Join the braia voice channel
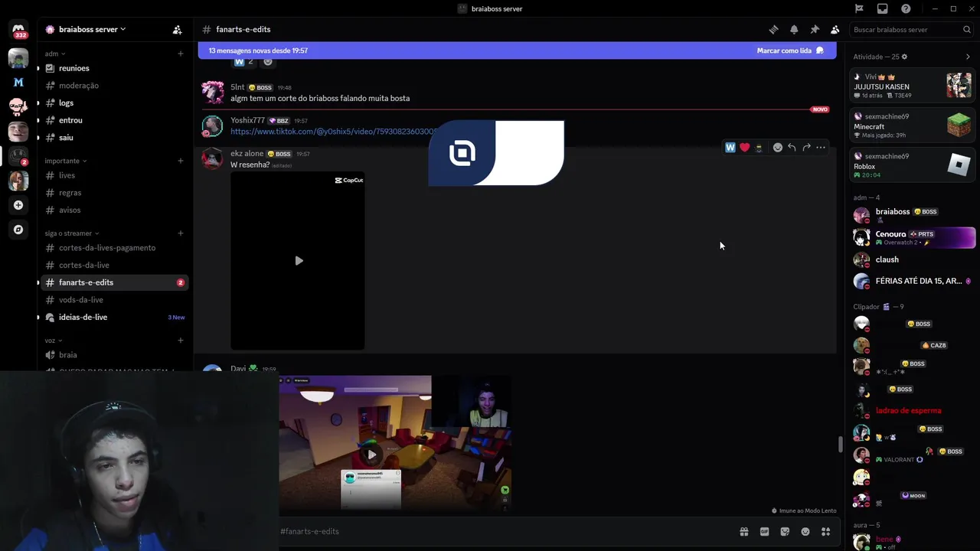The width and height of the screenshot is (980, 551). point(115,355)
